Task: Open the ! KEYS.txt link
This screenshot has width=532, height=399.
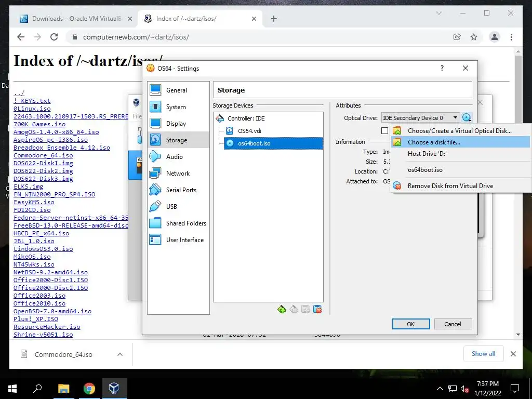Action: [x=32, y=101]
